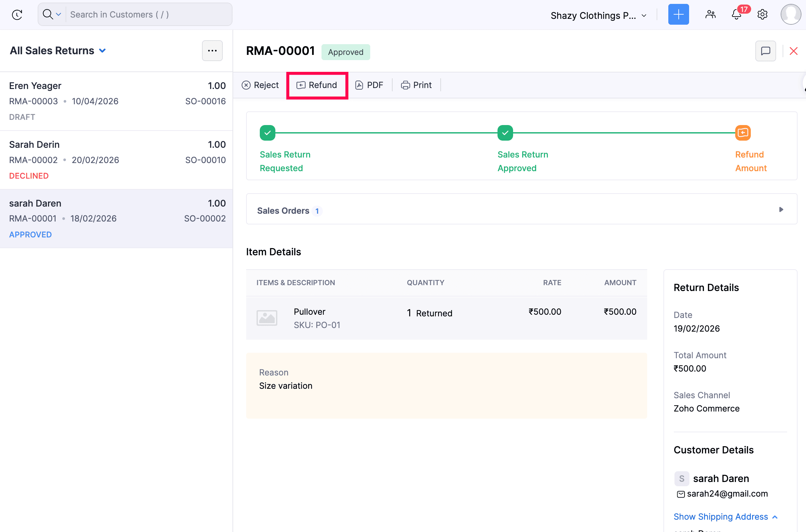
Task: Click the 1 Returned quantity cell
Action: click(429, 313)
